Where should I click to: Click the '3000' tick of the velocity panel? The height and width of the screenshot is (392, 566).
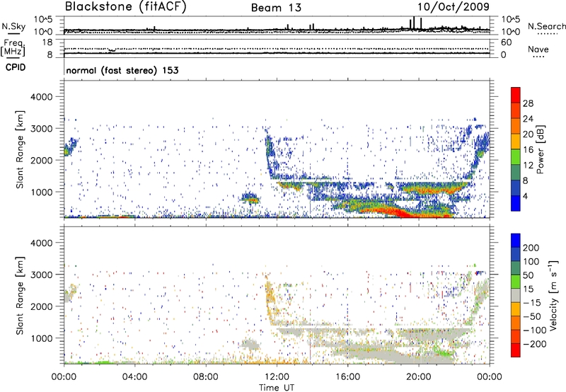[42, 275]
